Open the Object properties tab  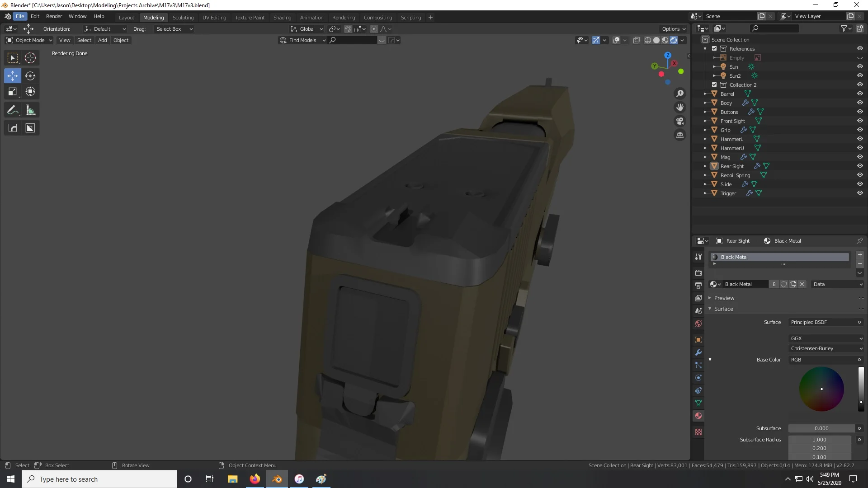[x=698, y=339]
